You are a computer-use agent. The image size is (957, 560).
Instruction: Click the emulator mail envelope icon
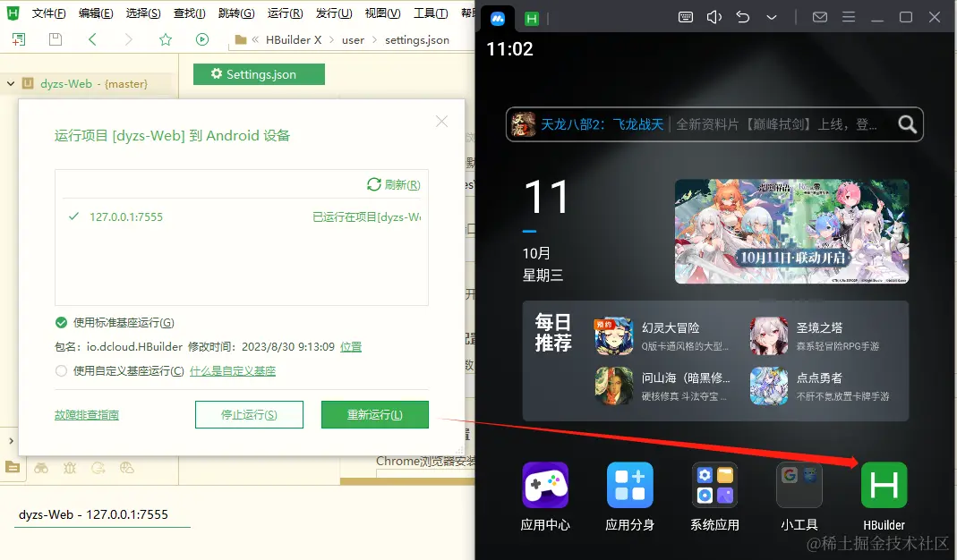pos(820,17)
